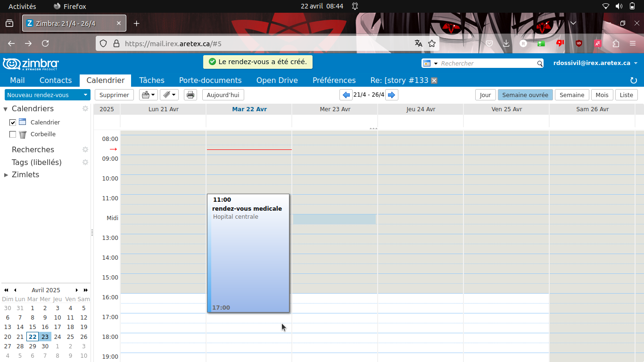Click in the Rechercher search field
This screenshot has width=644, height=362.
pos(488,63)
